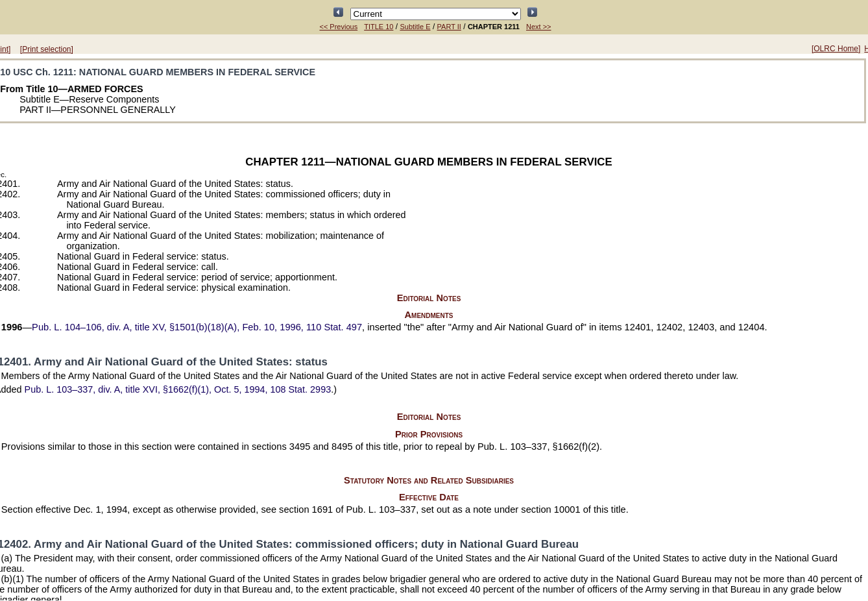Click 'Section effective Dec. 1, 1994' sentence
The image size is (868, 601).
click(315, 509)
